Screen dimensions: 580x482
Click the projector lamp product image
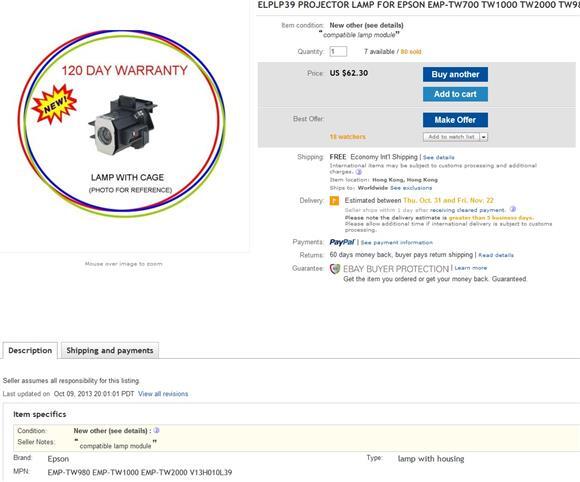point(122,126)
